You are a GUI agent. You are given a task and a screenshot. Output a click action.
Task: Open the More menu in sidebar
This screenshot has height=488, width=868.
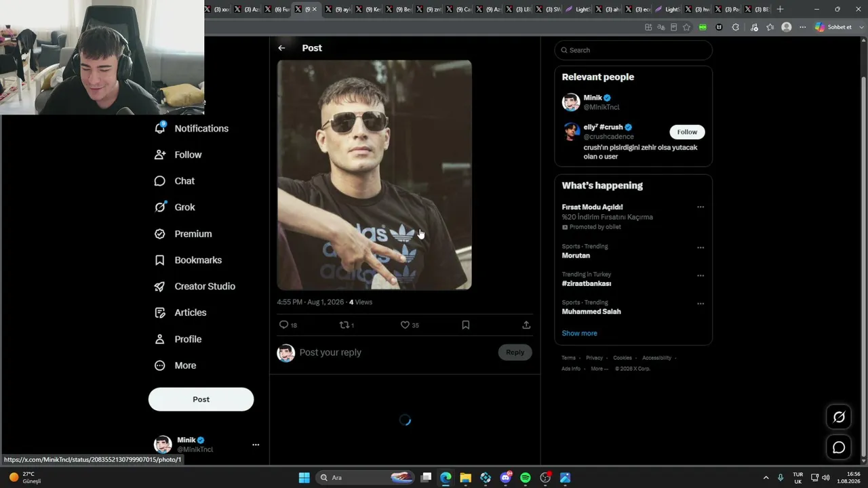click(175, 365)
